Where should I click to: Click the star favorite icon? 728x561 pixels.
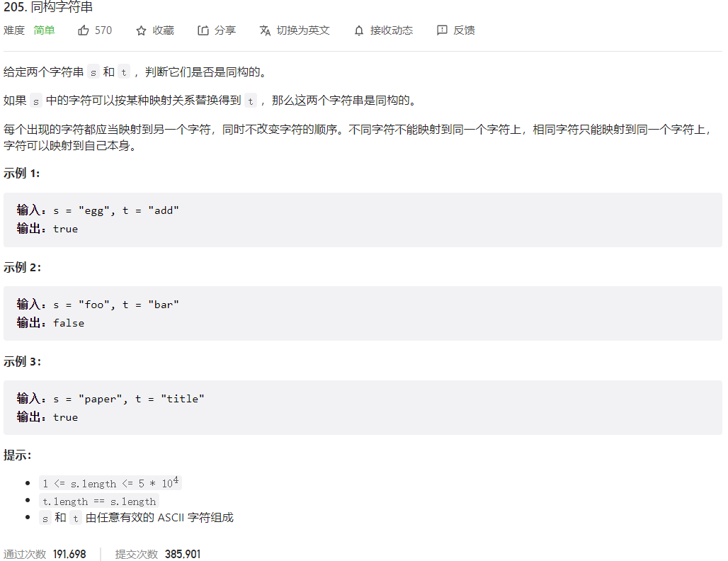point(141,30)
